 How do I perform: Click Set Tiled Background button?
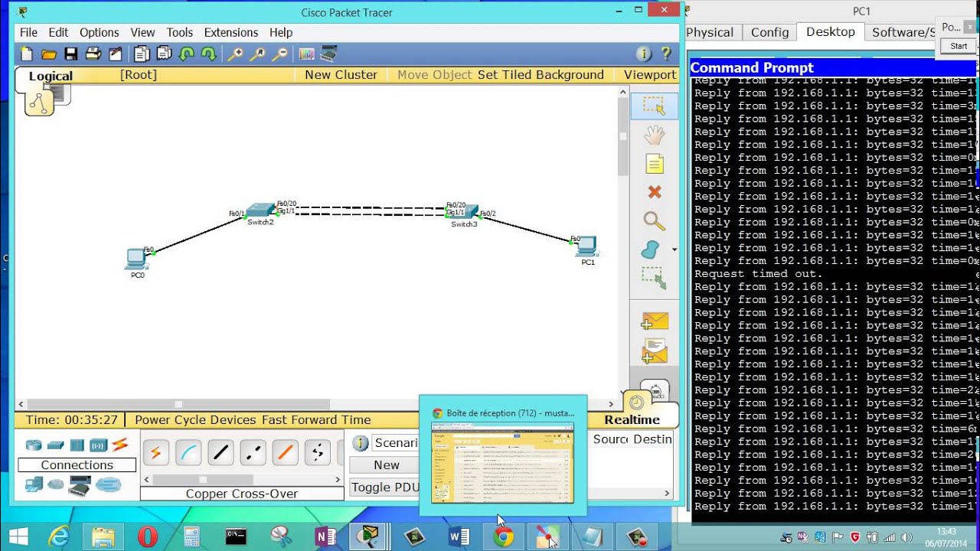pos(541,74)
